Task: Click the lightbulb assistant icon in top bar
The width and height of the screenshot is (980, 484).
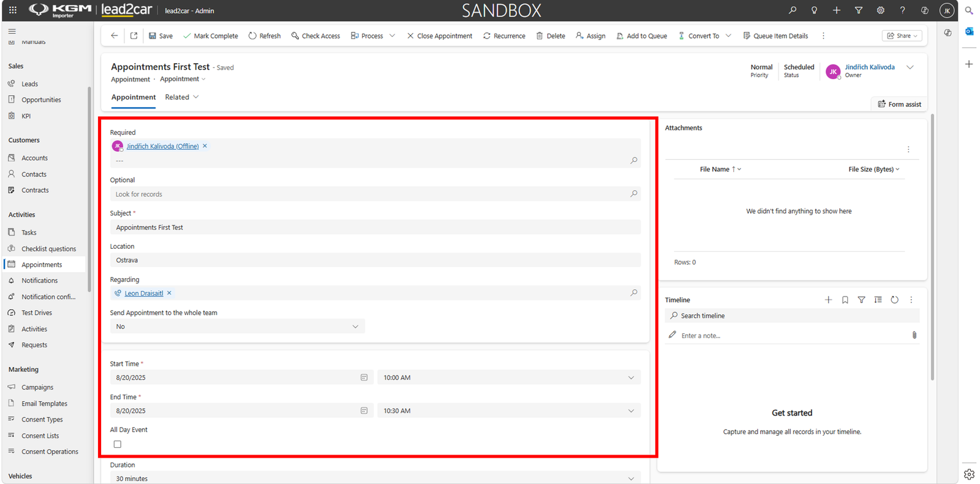Action: point(814,10)
